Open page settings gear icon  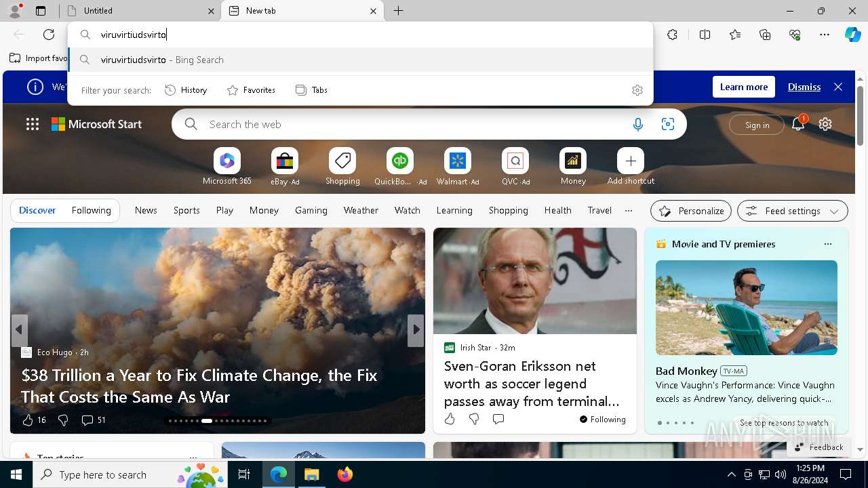825,124
